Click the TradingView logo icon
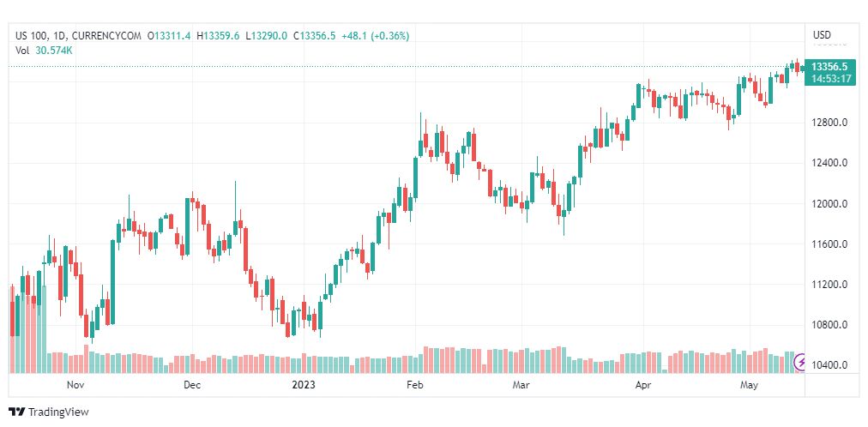868x427 pixels. tap(16, 412)
